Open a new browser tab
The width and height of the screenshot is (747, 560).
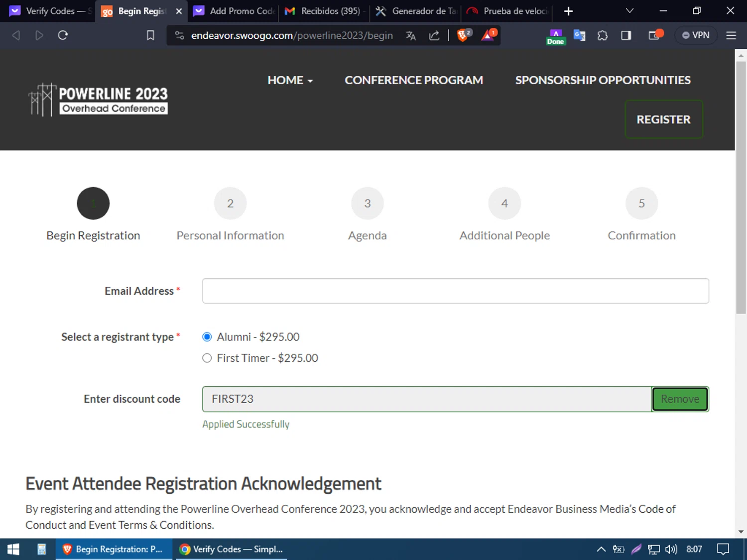pos(568,11)
